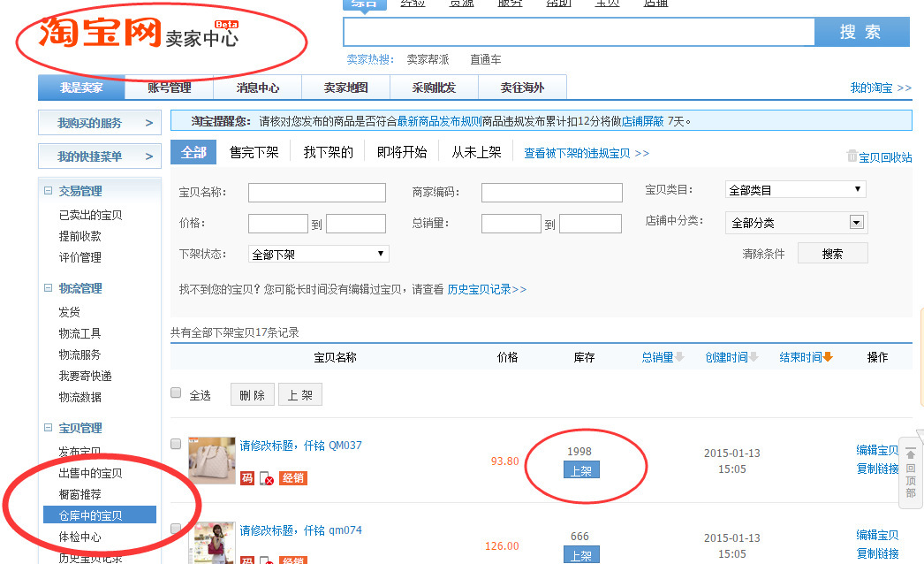The image size is (924, 564).
Task: Open 最新商品发布规则 link
Action: tap(439, 121)
